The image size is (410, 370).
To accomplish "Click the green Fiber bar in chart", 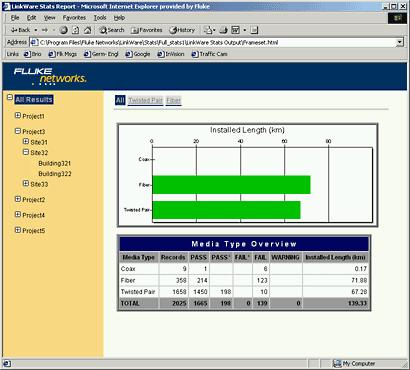I will click(x=231, y=185).
